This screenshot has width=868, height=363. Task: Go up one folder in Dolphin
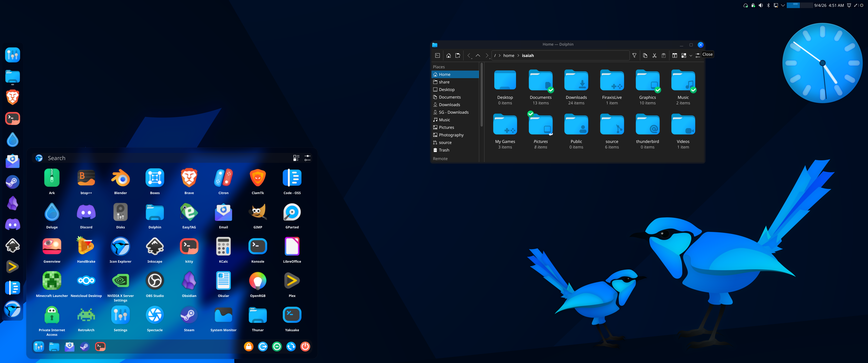(x=478, y=55)
